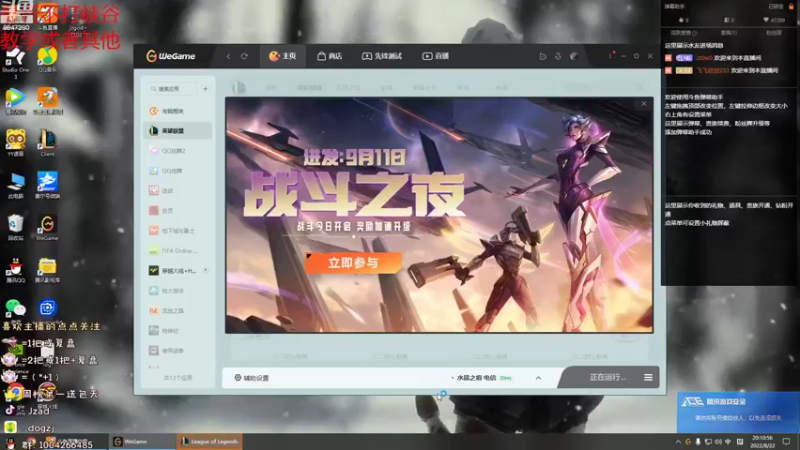Open the WeChat desktop shortcut
Viewport: 800px width, 450px height.
(15, 308)
